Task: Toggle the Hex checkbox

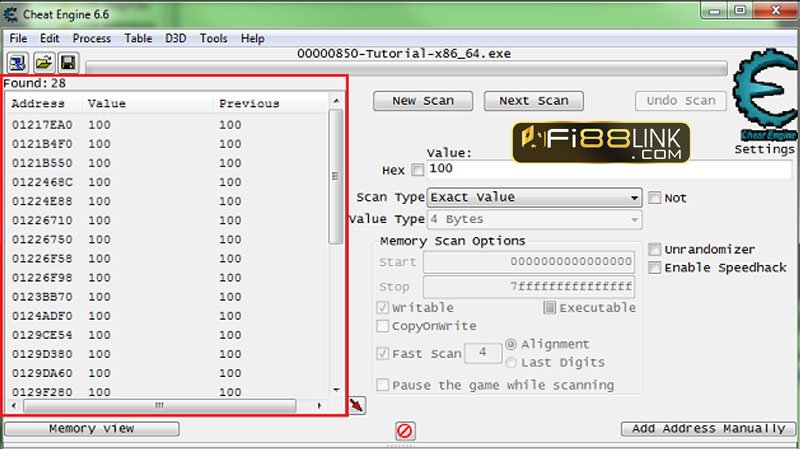Action: tap(417, 170)
